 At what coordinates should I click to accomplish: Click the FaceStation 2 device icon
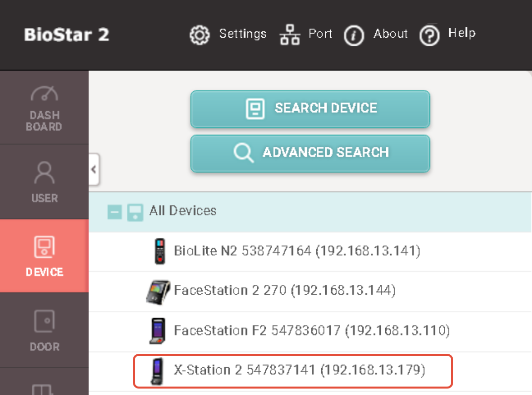point(158,291)
